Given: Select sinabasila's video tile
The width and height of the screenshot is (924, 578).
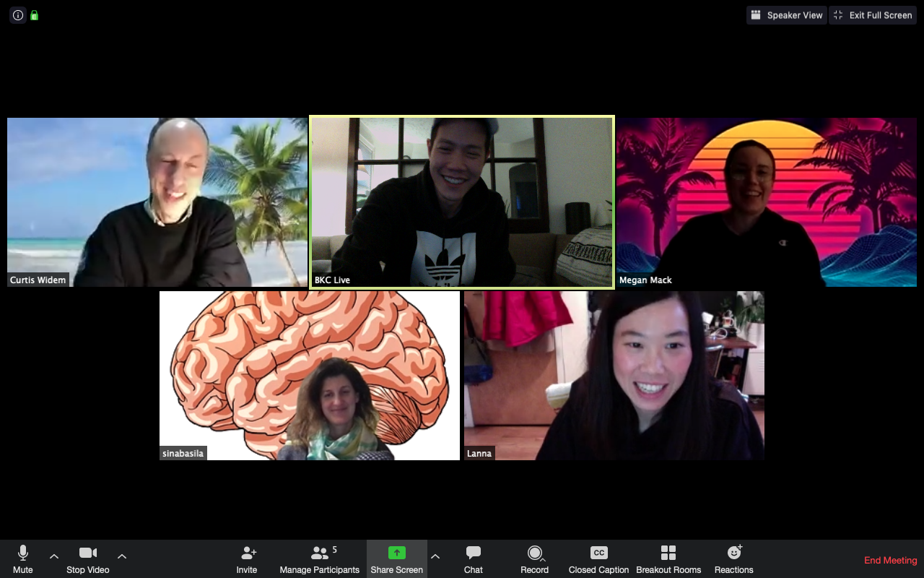Looking at the screenshot, I should point(310,376).
